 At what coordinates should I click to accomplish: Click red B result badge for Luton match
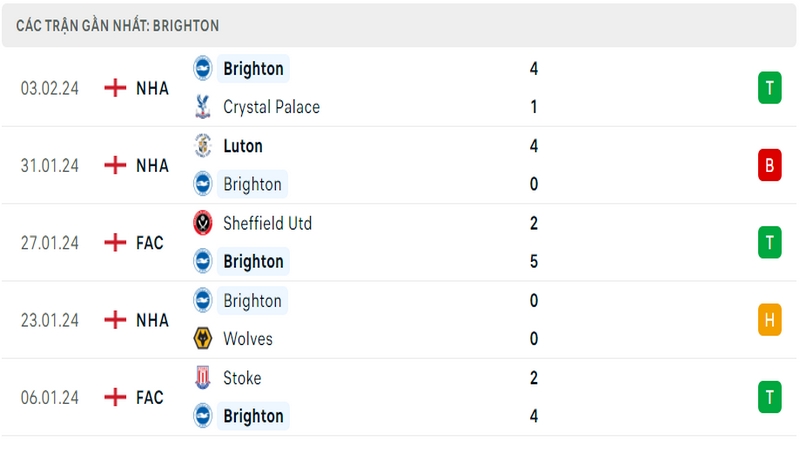769,165
